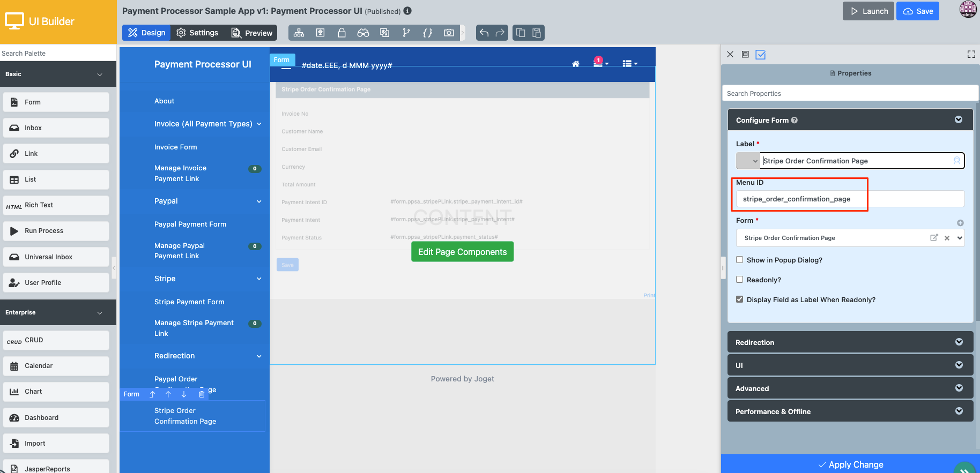
Task: Toggle the auto apply check icon in Properties
Action: tap(761, 54)
